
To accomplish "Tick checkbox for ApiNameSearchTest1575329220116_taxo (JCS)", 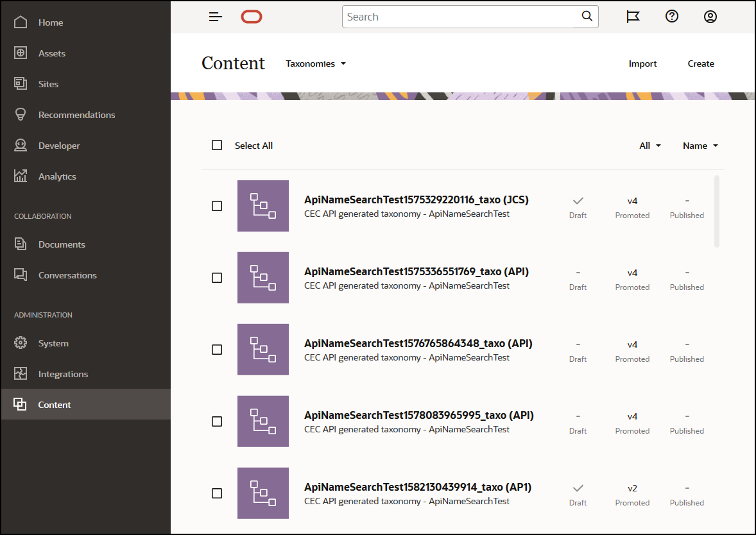I will tap(217, 206).
